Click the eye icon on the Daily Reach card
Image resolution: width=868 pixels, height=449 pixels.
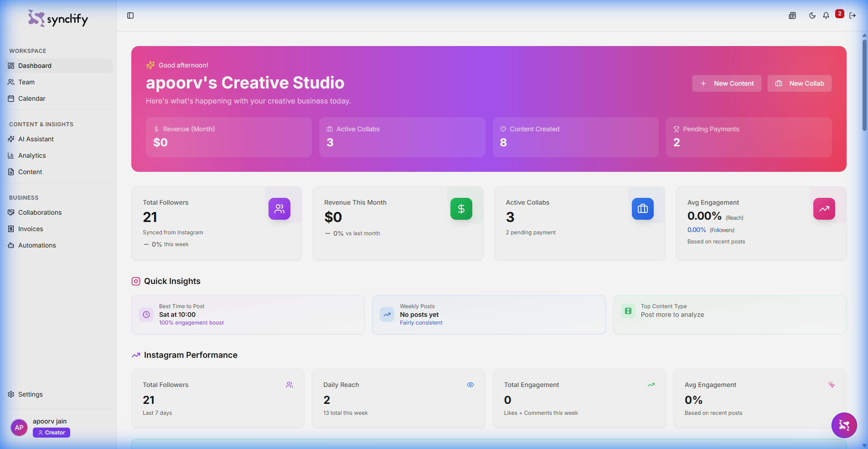pyautogui.click(x=470, y=384)
